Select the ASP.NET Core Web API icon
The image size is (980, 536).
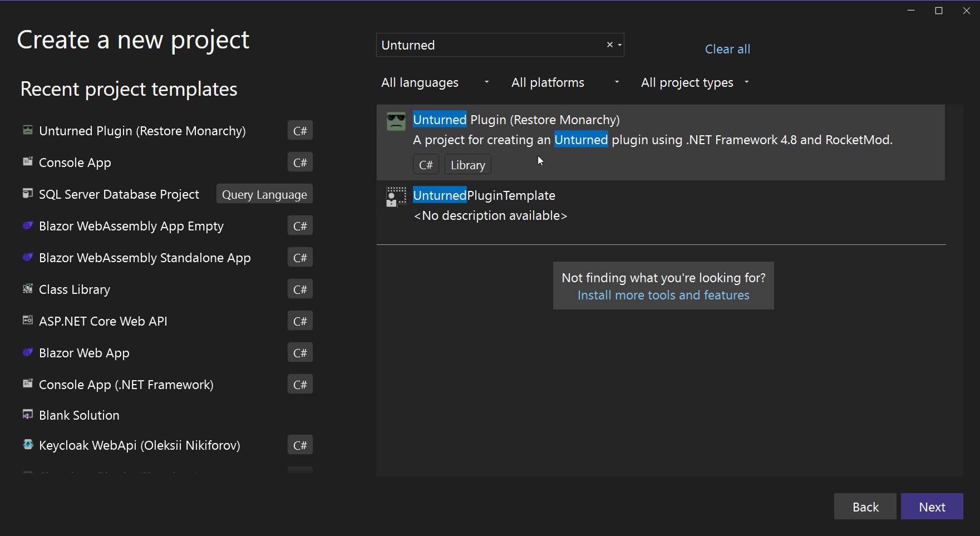(28, 320)
